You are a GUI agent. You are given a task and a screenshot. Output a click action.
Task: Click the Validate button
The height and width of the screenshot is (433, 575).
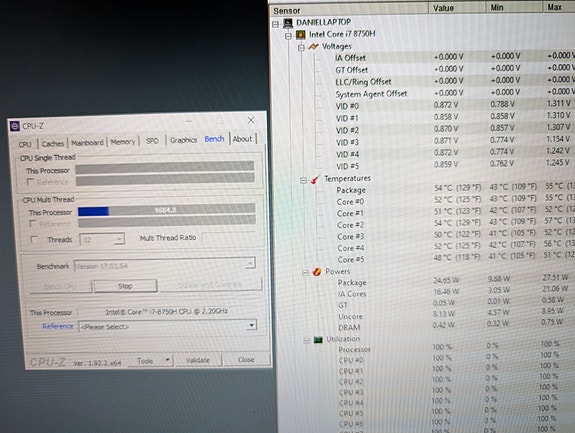[x=198, y=360]
